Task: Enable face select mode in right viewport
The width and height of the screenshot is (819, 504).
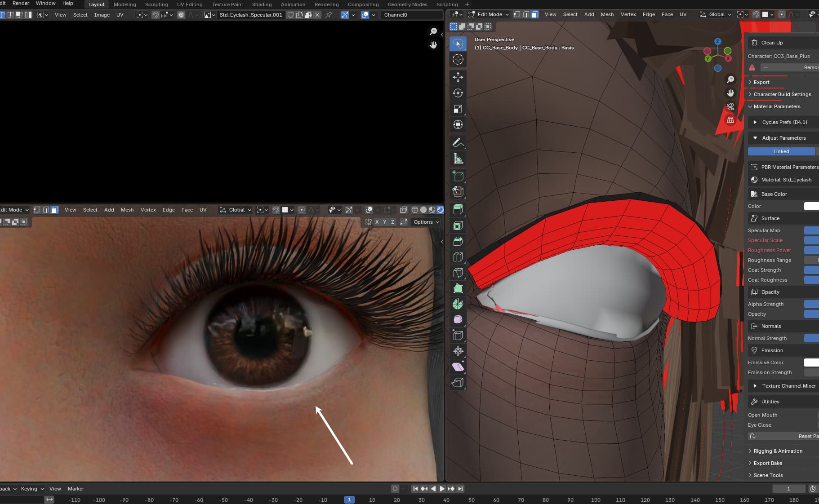Action: pyautogui.click(x=534, y=14)
